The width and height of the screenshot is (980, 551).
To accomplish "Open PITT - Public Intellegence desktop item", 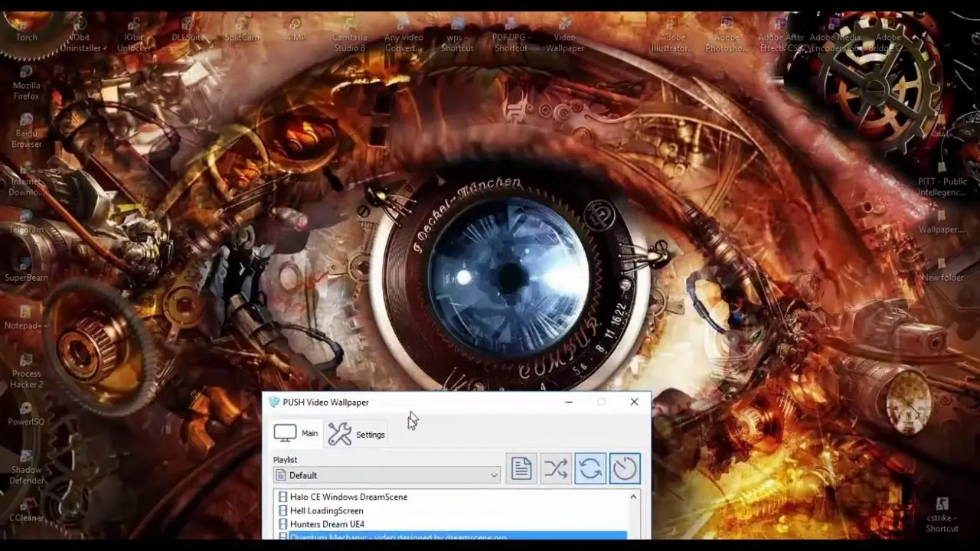I will 942,179.
